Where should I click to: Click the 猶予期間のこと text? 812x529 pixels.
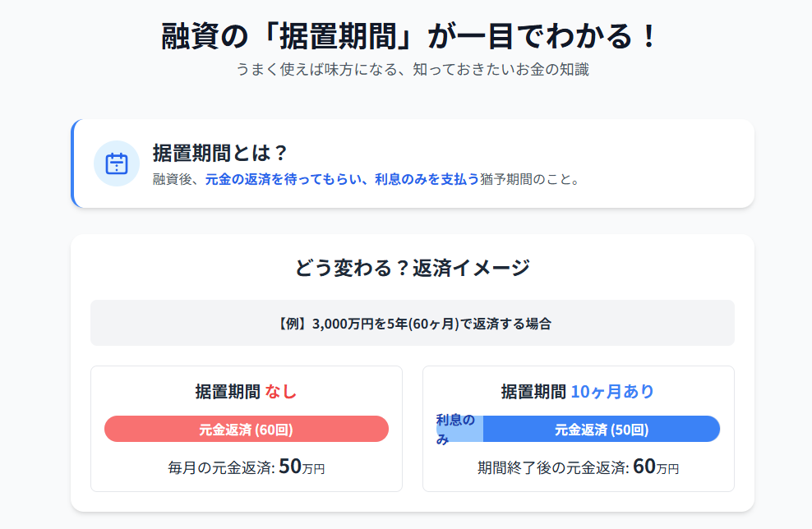(523, 180)
